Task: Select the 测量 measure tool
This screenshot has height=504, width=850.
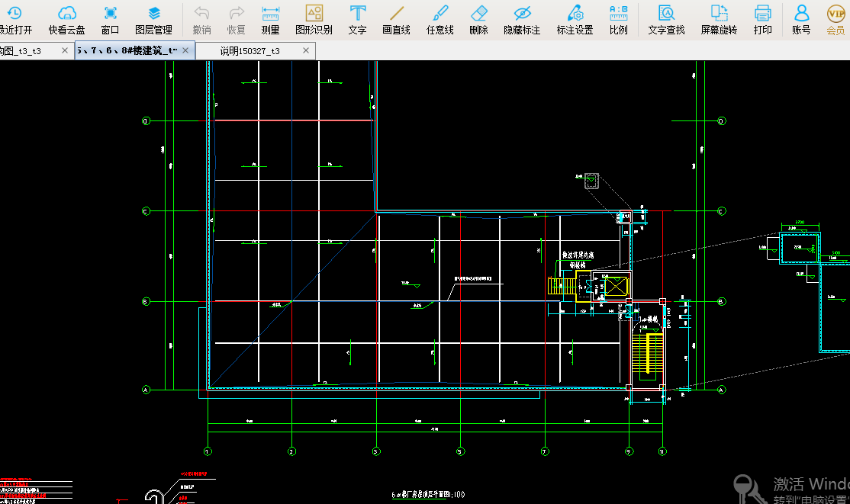Action: point(270,20)
